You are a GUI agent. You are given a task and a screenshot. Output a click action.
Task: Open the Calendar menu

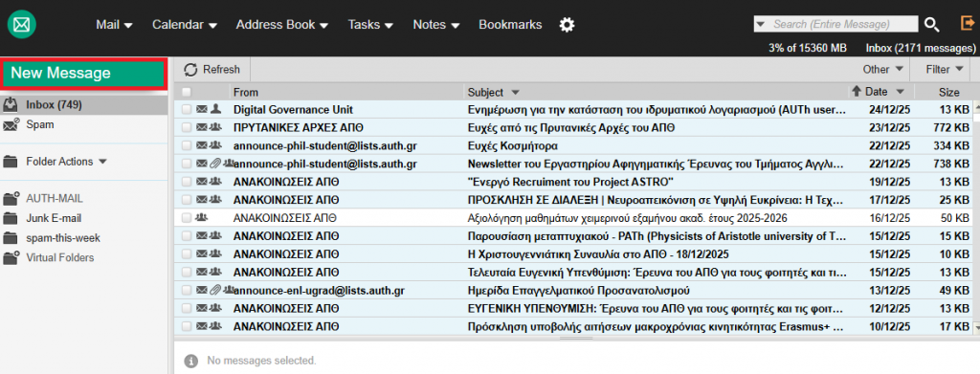click(185, 25)
